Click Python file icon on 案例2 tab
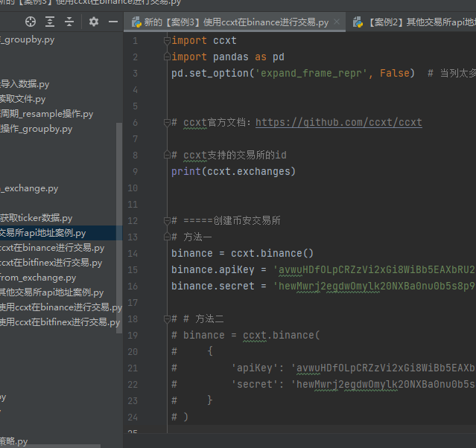476x448 pixels. (358, 22)
